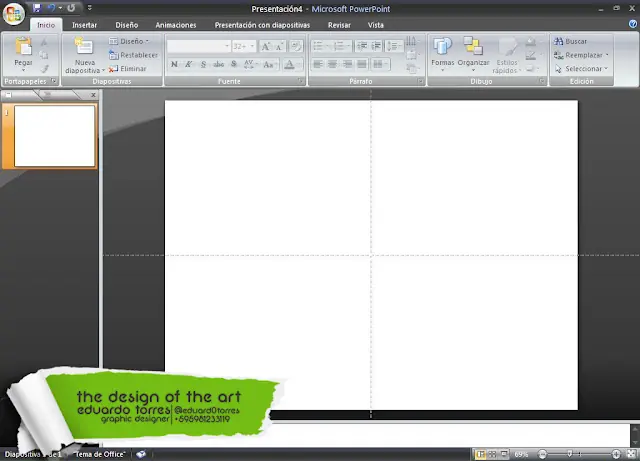Redo the last action in Quick Access

71,8
